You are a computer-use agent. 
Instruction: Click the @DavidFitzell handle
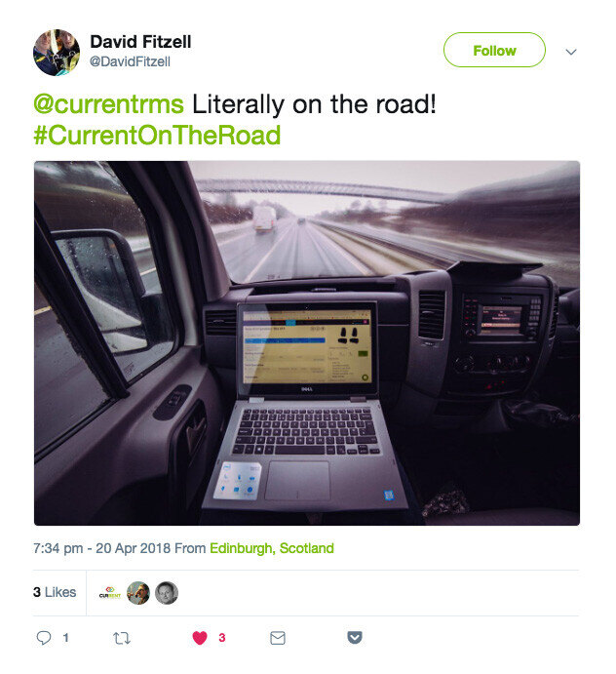130,61
